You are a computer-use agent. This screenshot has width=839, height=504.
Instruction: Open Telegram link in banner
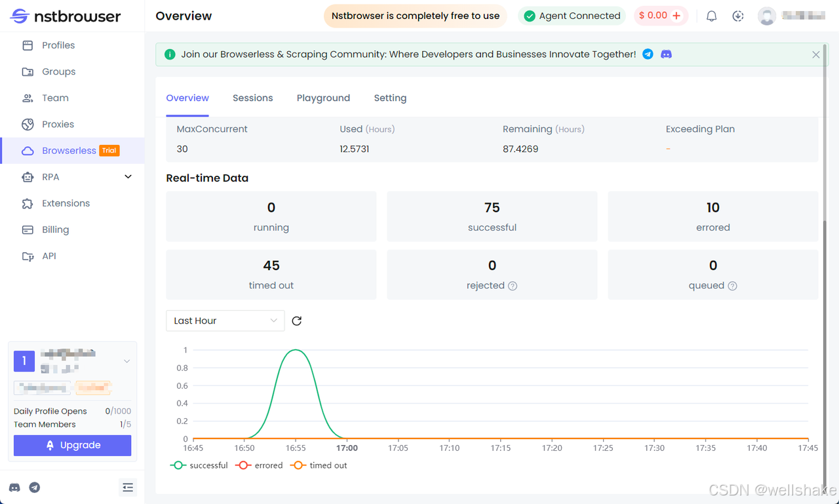[x=648, y=54]
